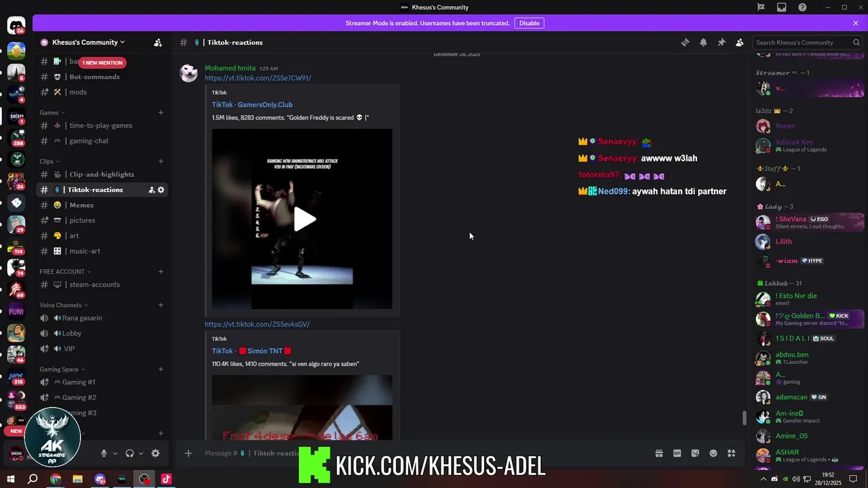Create invite icon on Tiktok-reactions channel

click(152, 190)
